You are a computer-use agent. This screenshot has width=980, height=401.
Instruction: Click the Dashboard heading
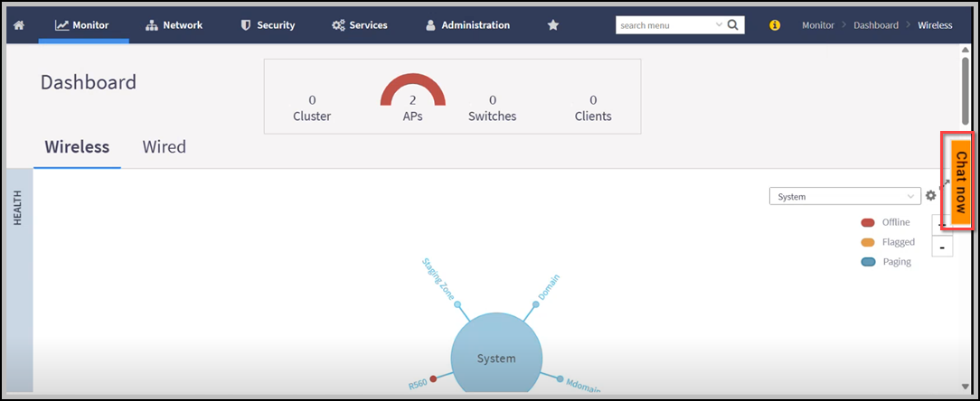[88, 82]
